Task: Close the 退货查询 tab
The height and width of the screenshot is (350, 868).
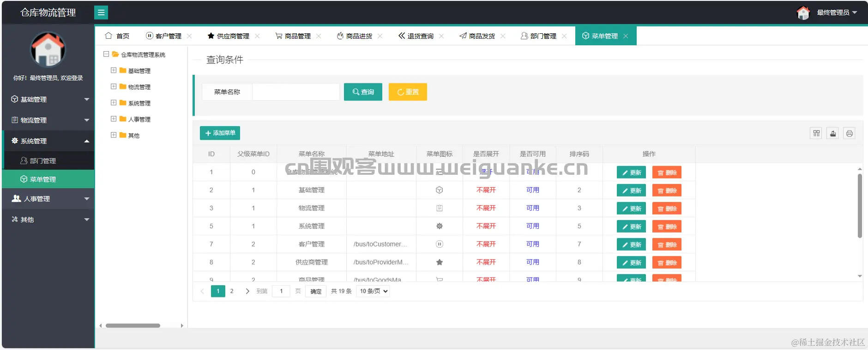Action: [441, 36]
